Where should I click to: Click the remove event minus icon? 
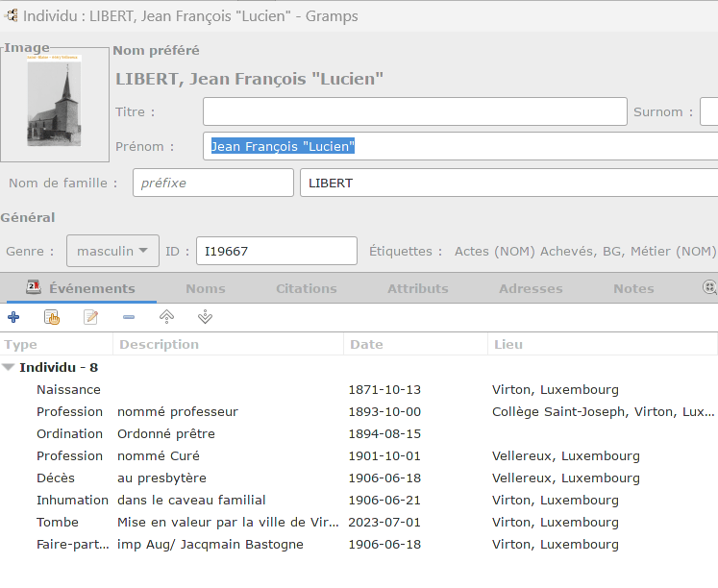(x=129, y=317)
